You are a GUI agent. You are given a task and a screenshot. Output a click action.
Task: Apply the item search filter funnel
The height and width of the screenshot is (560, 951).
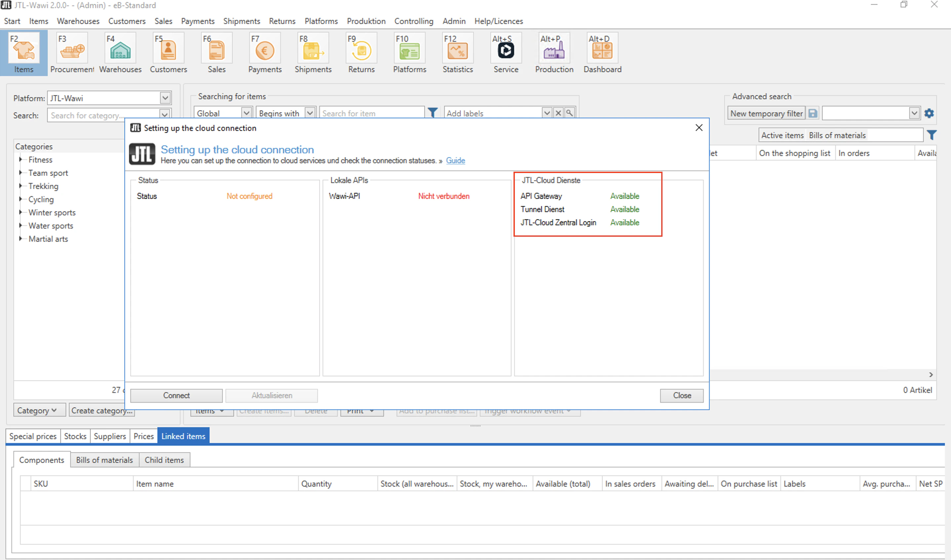[432, 113]
